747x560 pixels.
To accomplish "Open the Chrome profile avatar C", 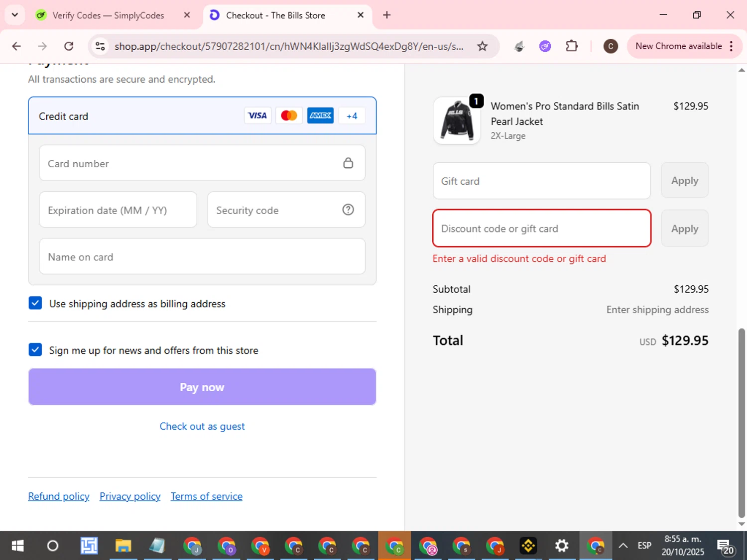I will point(611,46).
